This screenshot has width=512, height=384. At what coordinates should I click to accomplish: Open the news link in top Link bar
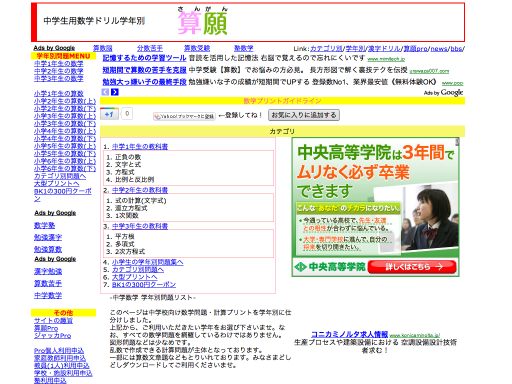pos(439,49)
